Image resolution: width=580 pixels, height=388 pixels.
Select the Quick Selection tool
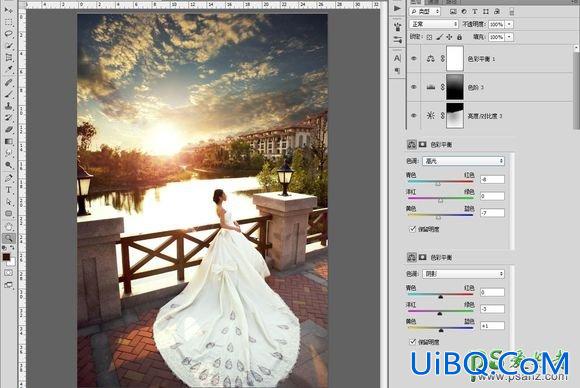coord(8,45)
